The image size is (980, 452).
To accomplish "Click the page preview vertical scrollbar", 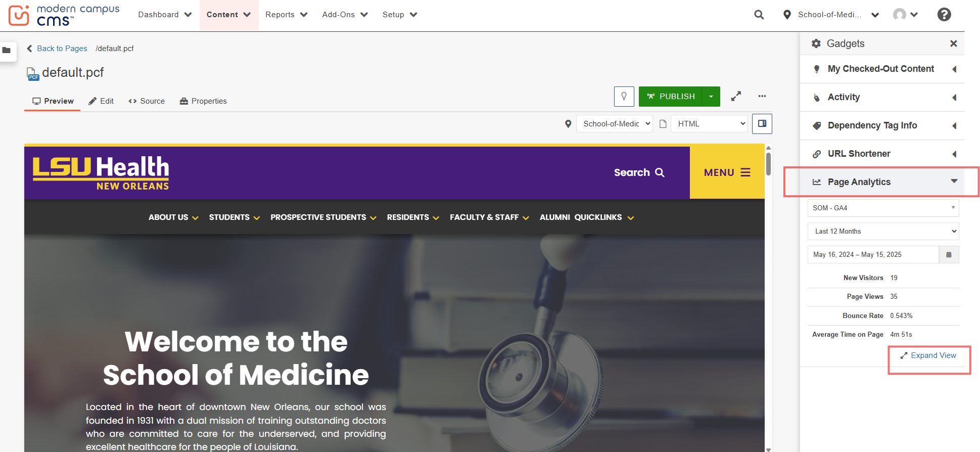I will click(768, 164).
